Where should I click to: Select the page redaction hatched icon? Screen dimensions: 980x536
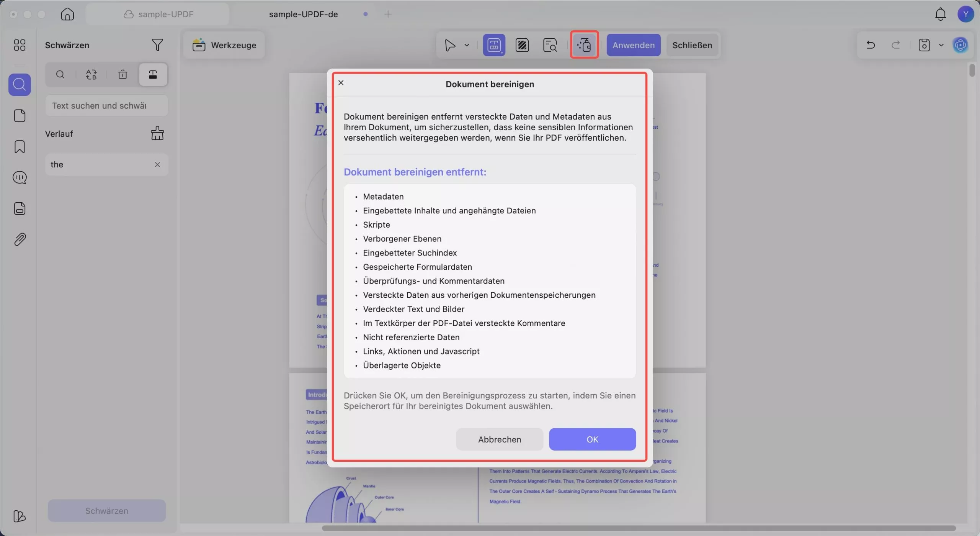(x=522, y=45)
